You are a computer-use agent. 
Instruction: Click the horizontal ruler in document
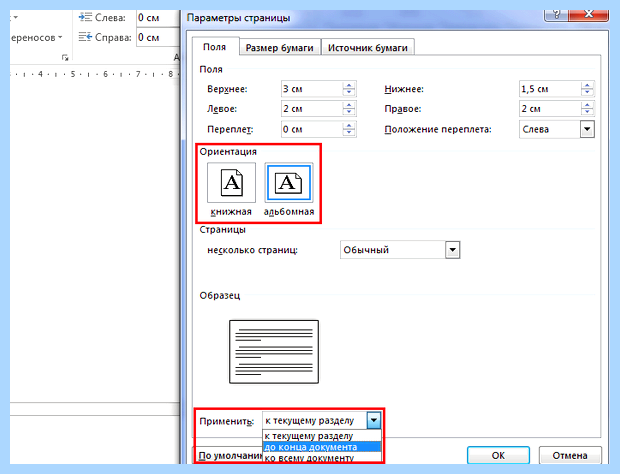pos(95,74)
